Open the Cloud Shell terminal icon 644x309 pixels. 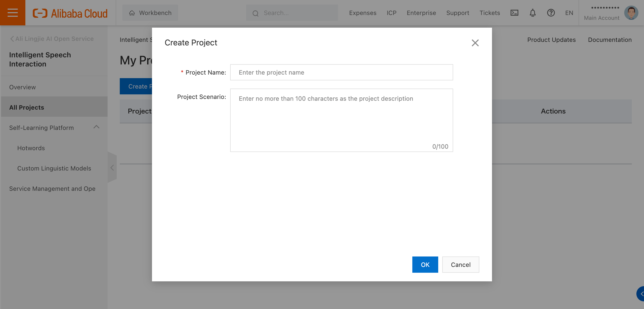point(514,13)
